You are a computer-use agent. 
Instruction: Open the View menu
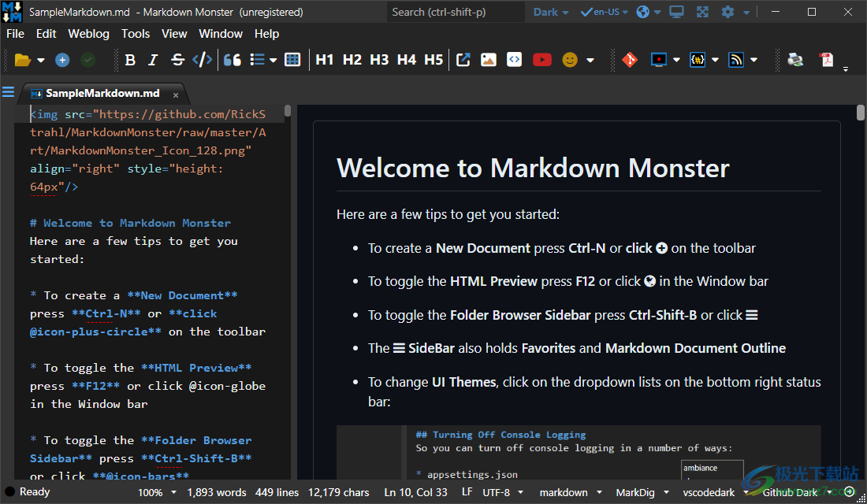[174, 34]
